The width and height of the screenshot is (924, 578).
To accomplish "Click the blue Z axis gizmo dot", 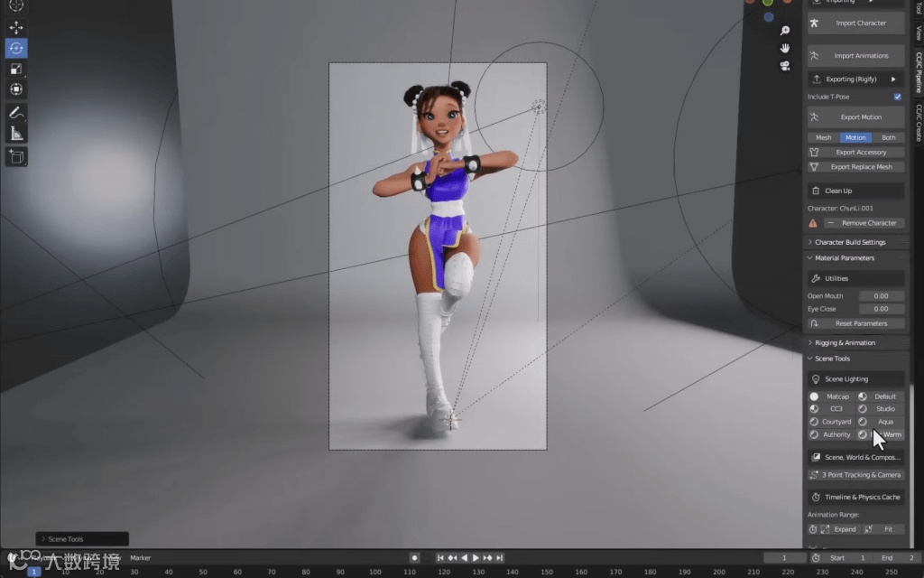I will pos(769,17).
